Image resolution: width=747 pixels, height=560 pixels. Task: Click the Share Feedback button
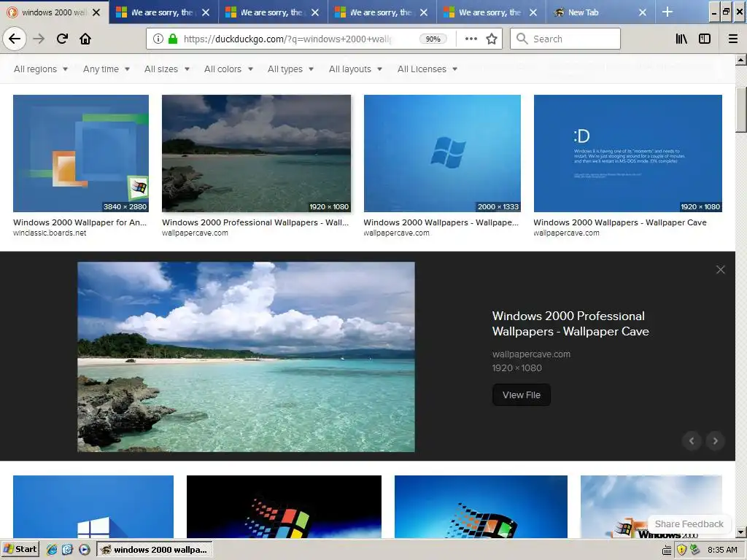(x=689, y=524)
